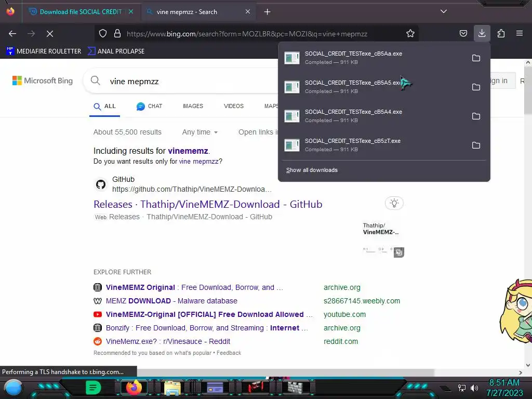Open VineMEMZ-Original [OFFICIAL] YouTube link

click(209, 314)
